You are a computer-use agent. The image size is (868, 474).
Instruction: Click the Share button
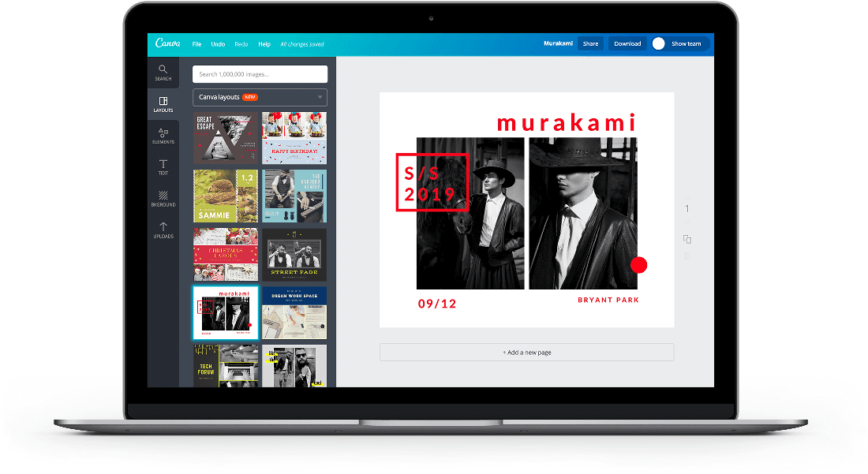point(590,43)
